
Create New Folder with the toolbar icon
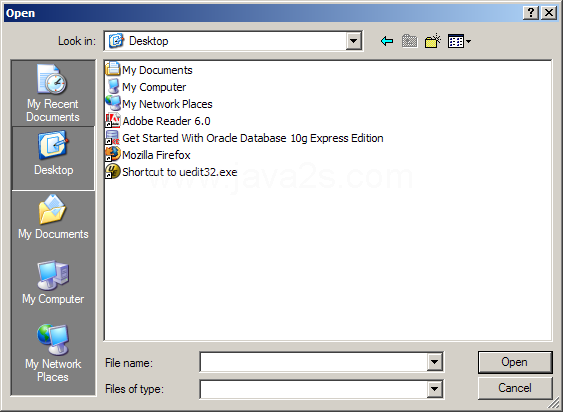tap(433, 41)
